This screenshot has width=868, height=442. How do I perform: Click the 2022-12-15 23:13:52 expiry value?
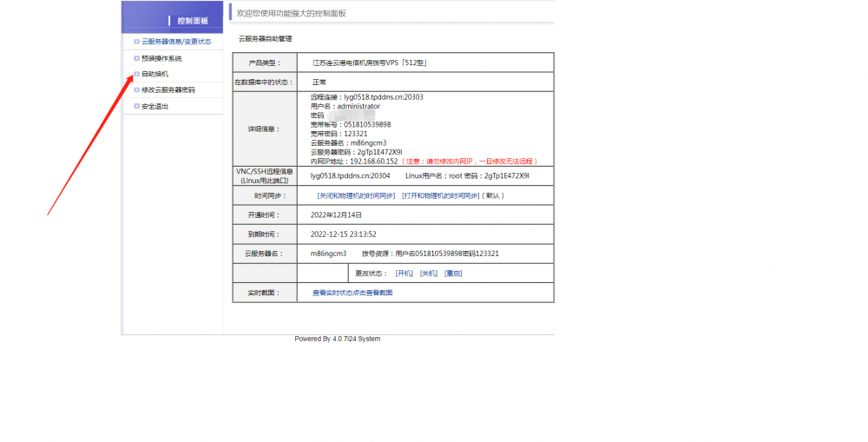click(x=343, y=234)
